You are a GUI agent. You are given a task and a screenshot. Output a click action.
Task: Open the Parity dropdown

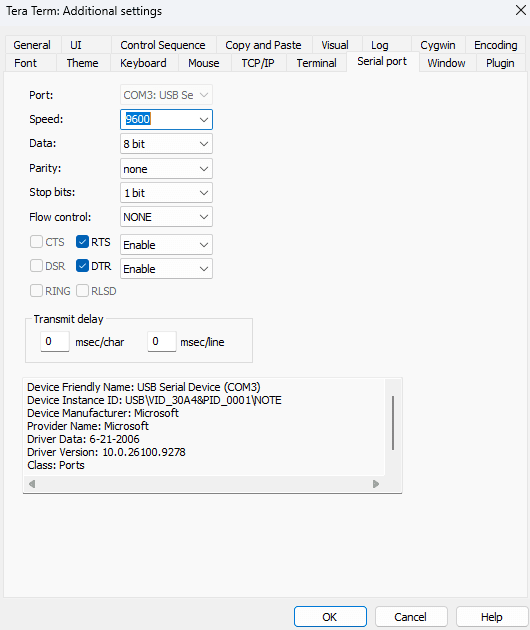[166, 169]
